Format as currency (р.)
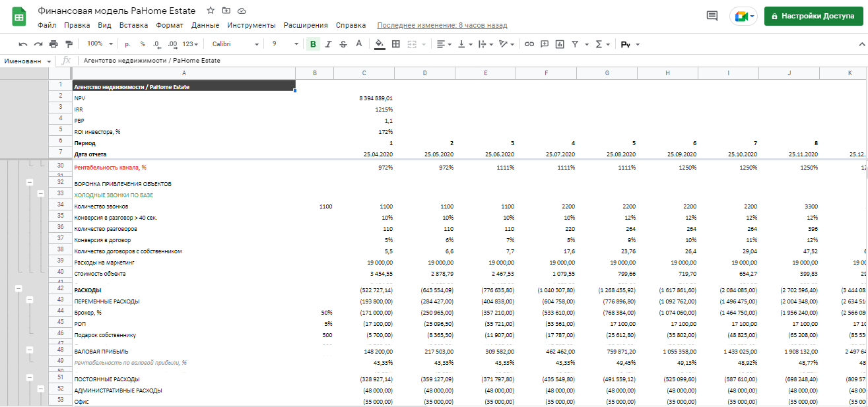This screenshot has height=407, width=868. [127, 44]
